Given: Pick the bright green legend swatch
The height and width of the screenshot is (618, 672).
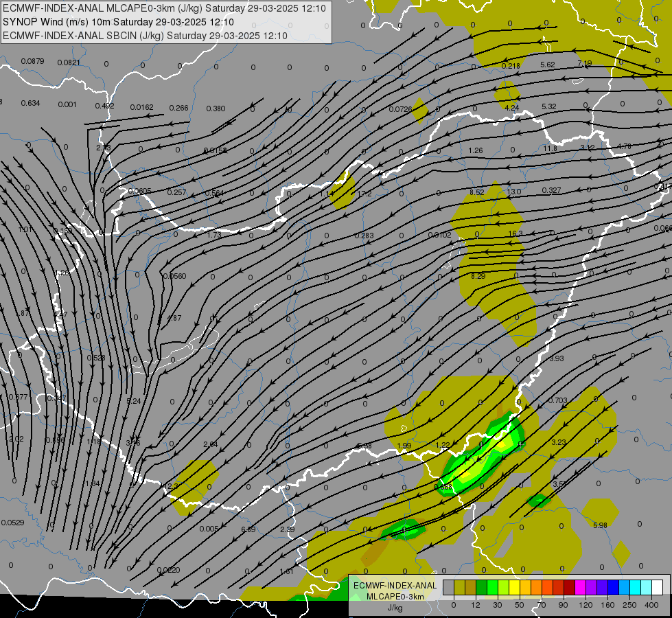Looking at the screenshot, I should pyautogui.click(x=492, y=587).
